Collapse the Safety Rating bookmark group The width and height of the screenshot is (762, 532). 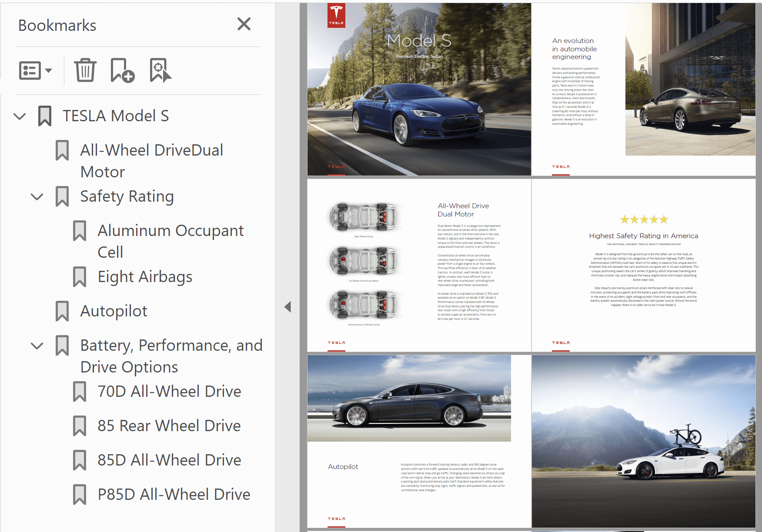[37, 197]
